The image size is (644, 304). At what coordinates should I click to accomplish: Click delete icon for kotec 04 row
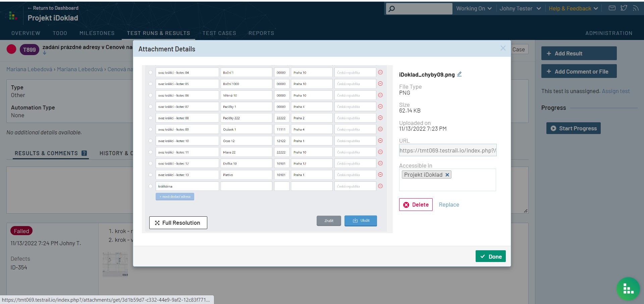[380, 72]
